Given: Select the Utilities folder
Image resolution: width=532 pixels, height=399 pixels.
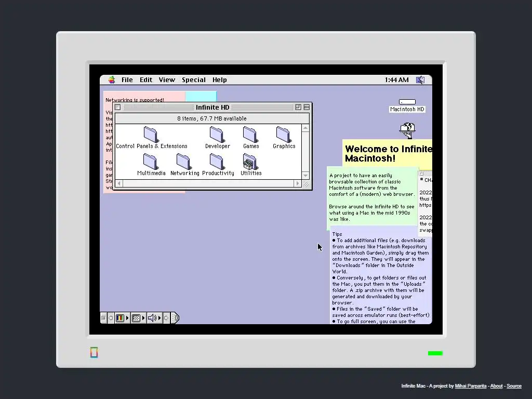Looking at the screenshot, I should point(251,165).
